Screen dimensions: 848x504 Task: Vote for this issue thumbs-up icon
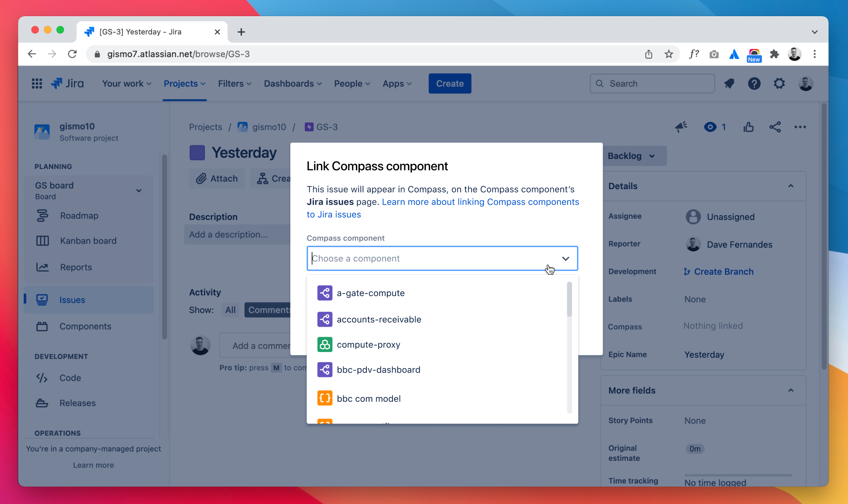pos(749,127)
